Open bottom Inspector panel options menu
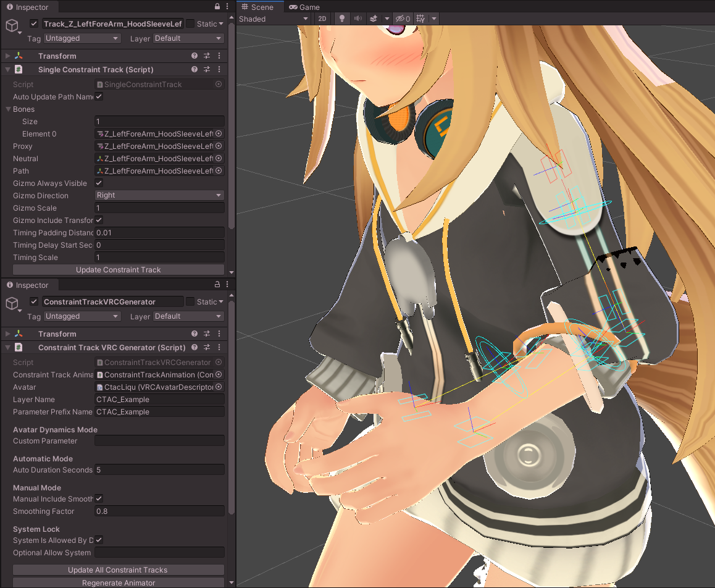 (227, 284)
